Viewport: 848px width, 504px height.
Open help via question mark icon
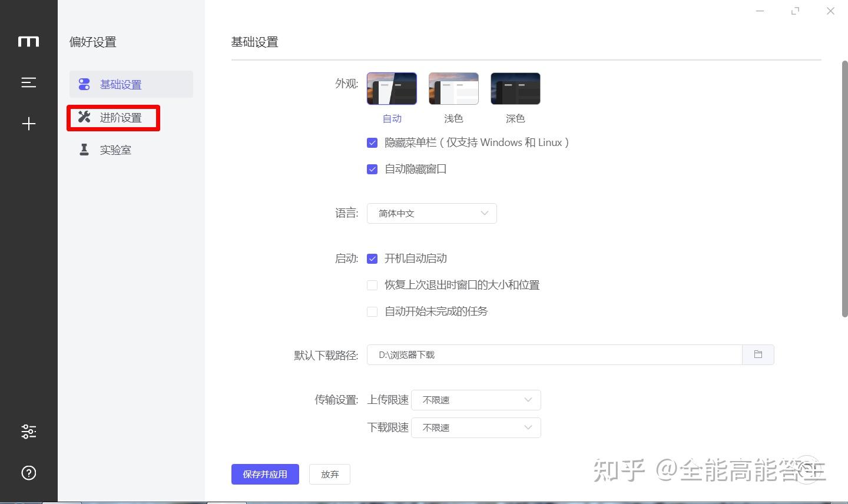pyautogui.click(x=29, y=472)
